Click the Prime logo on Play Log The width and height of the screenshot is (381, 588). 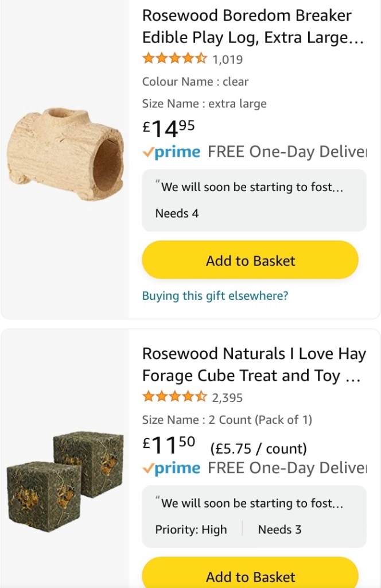point(172,152)
